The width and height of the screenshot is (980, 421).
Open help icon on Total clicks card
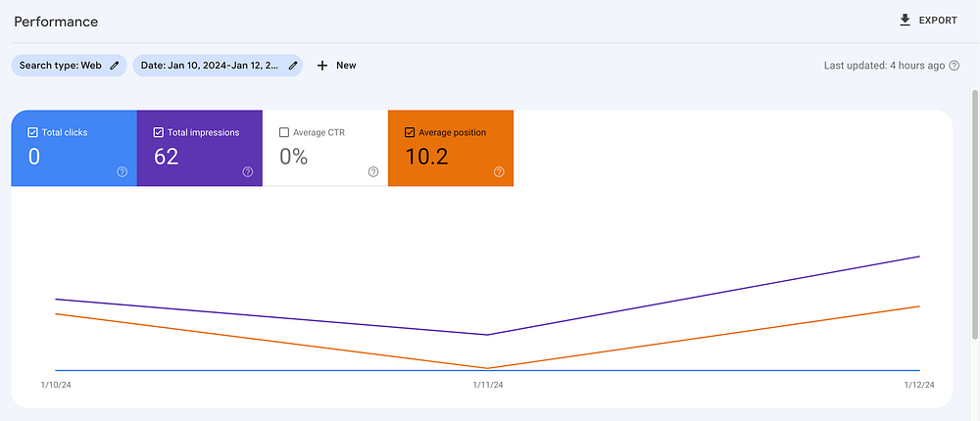point(122,171)
